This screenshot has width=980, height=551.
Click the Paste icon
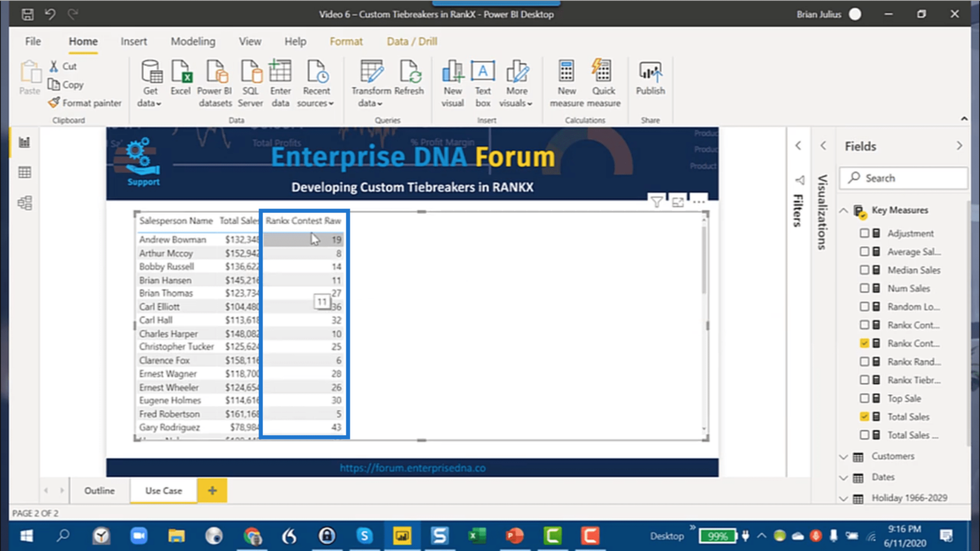(x=30, y=78)
